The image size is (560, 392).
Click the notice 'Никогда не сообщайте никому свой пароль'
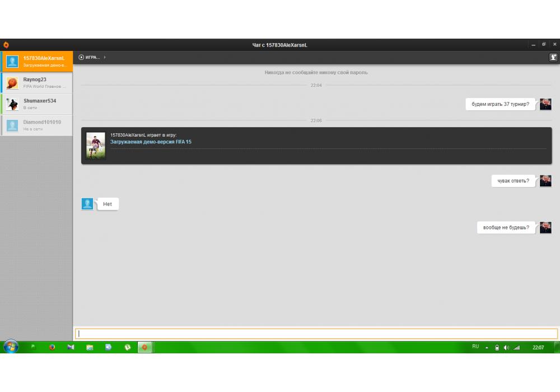point(316,72)
